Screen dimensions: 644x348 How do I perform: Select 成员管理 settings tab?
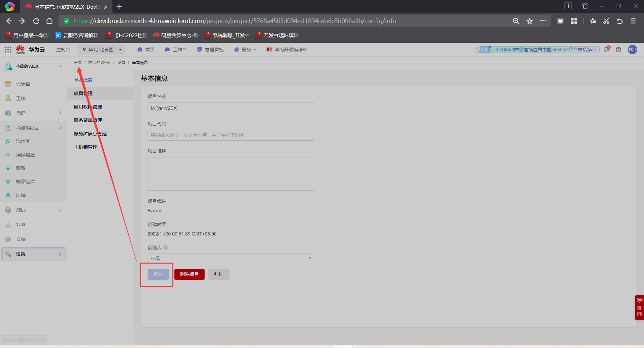(x=83, y=93)
